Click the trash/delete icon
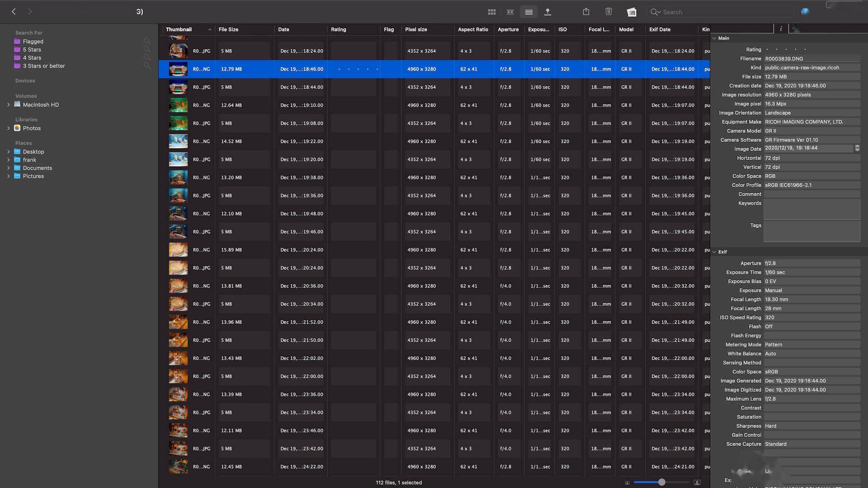The image size is (868, 488). pos(608,12)
